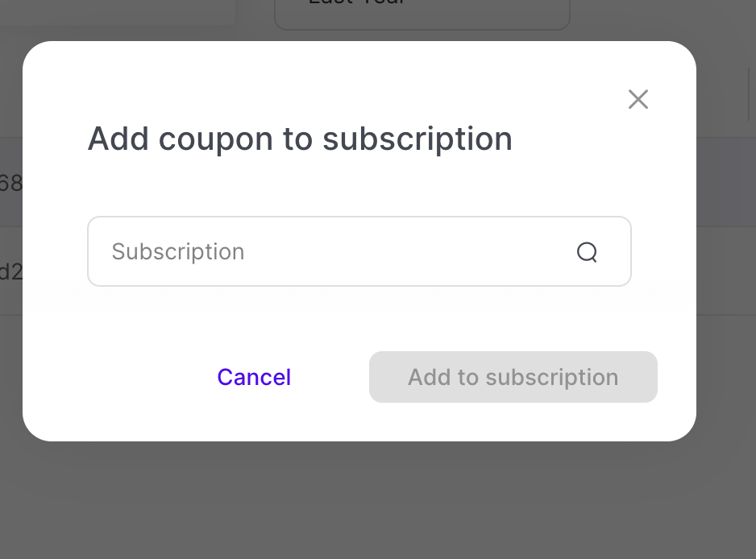This screenshot has height=559, width=756.
Task: Click the greyed-out Add to subscription button
Action: 513,377
